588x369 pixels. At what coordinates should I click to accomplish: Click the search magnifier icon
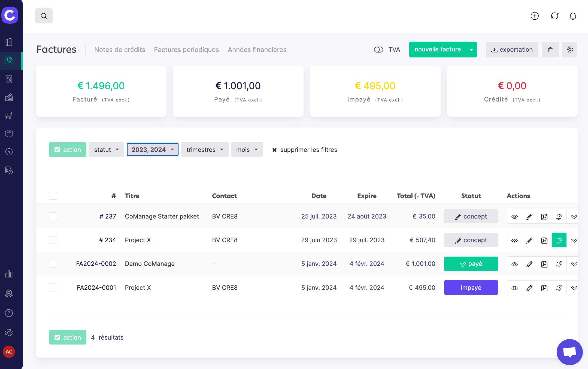coord(43,16)
